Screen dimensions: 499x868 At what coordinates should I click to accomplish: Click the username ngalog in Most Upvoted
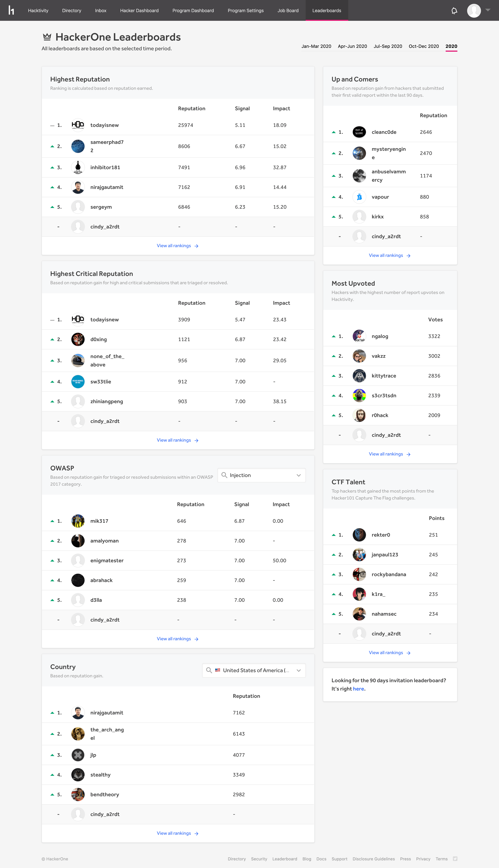(x=380, y=336)
